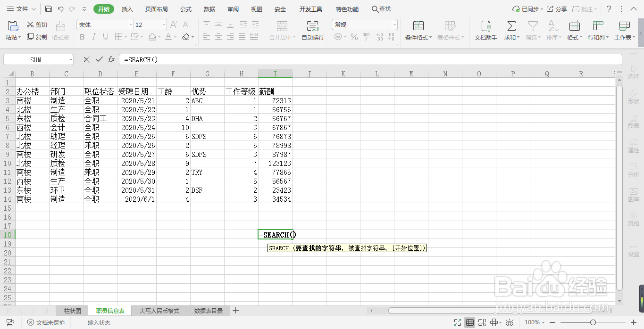Click the Save icon in quick access toolbar
644x329 pixels.
[x=49, y=9]
